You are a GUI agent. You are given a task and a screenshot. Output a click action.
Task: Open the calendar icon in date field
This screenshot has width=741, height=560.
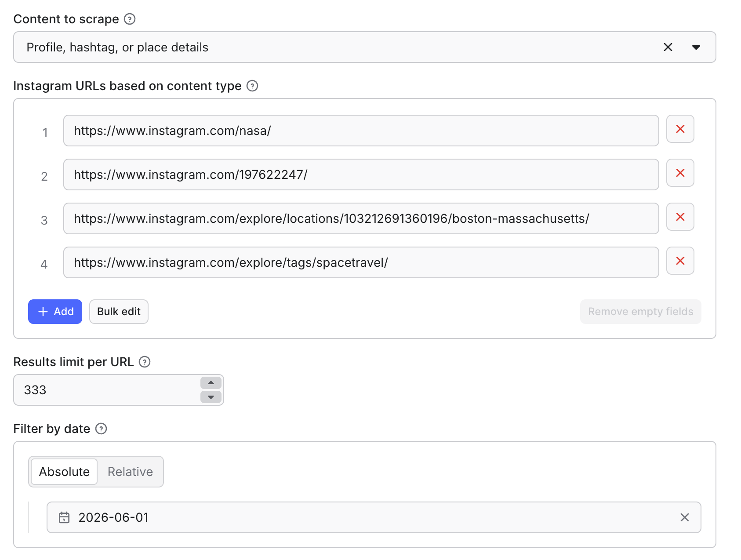click(x=64, y=517)
